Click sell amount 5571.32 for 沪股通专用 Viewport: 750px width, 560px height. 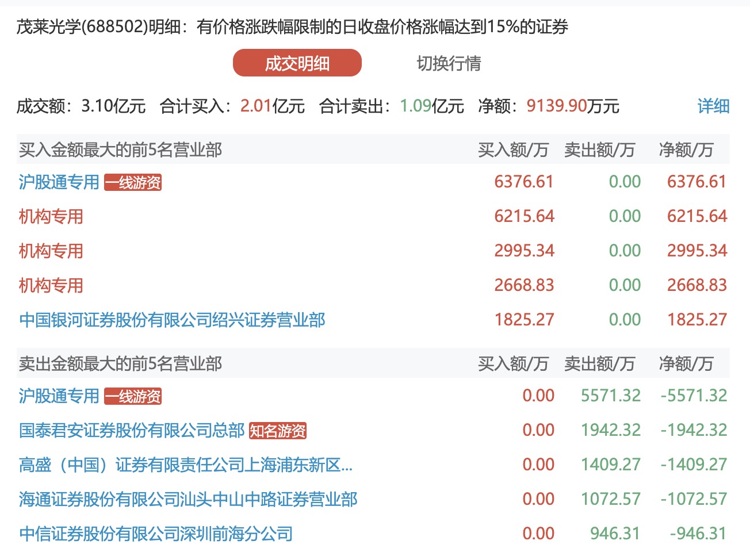[x=611, y=396]
